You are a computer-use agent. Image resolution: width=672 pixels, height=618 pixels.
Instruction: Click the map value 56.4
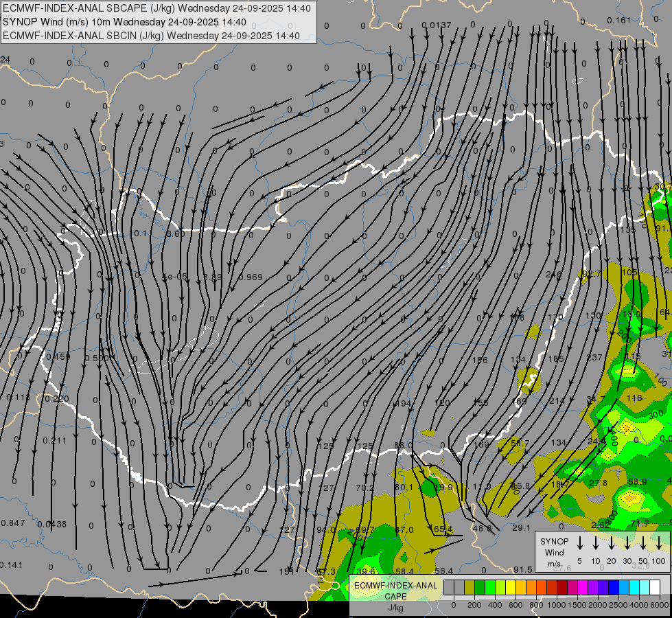pos(443,571)
